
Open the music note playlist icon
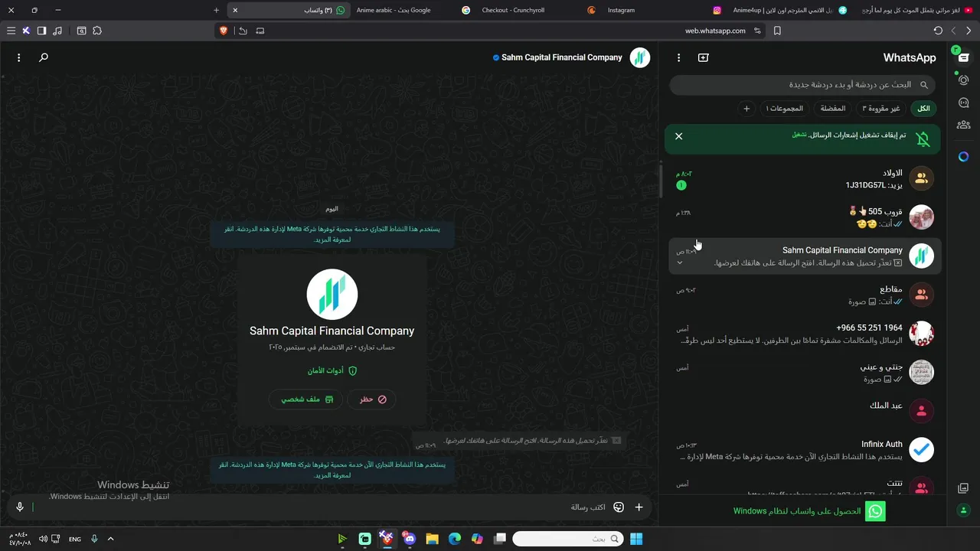click(x=57, y=31)
